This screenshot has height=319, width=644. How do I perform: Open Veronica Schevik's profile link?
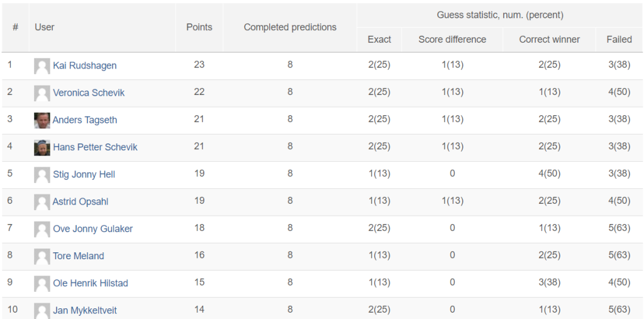tap(89, 93)
